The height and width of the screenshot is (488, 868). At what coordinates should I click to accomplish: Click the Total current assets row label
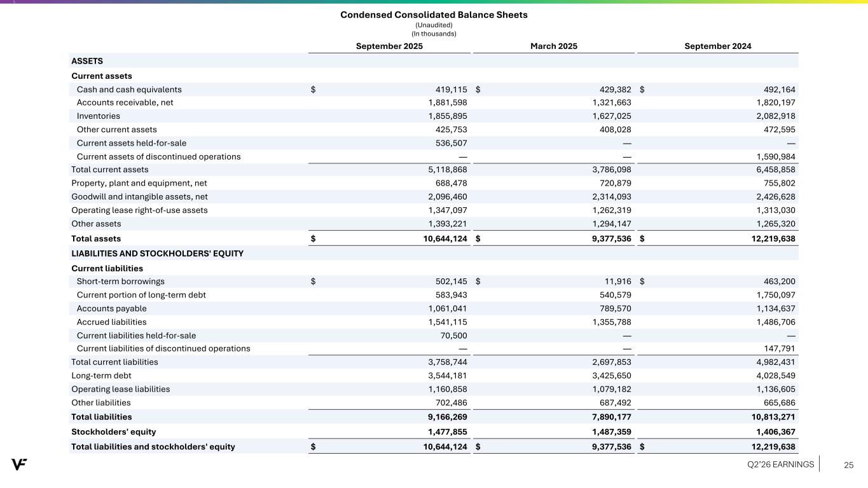pyautogui.click(x=109, y=170)
